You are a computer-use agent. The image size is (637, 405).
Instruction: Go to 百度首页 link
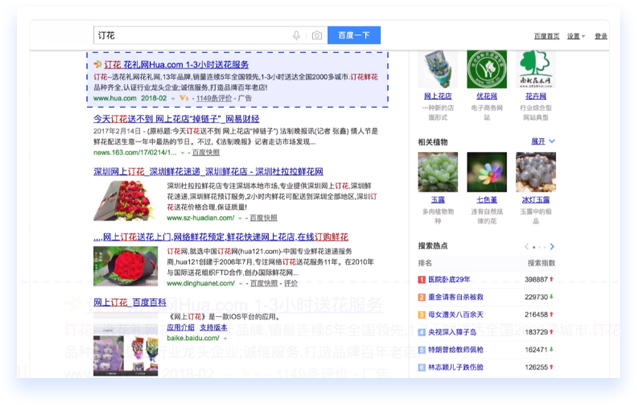pos(545,36)
